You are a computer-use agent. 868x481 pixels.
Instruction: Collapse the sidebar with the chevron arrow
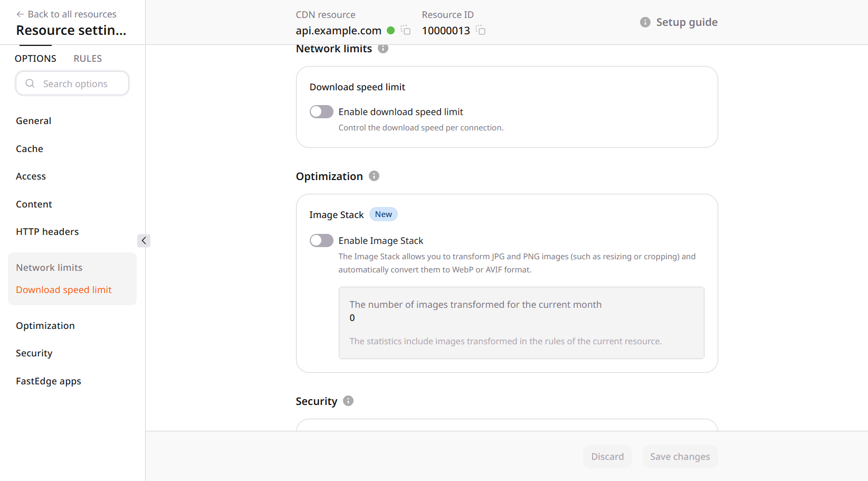144,241
